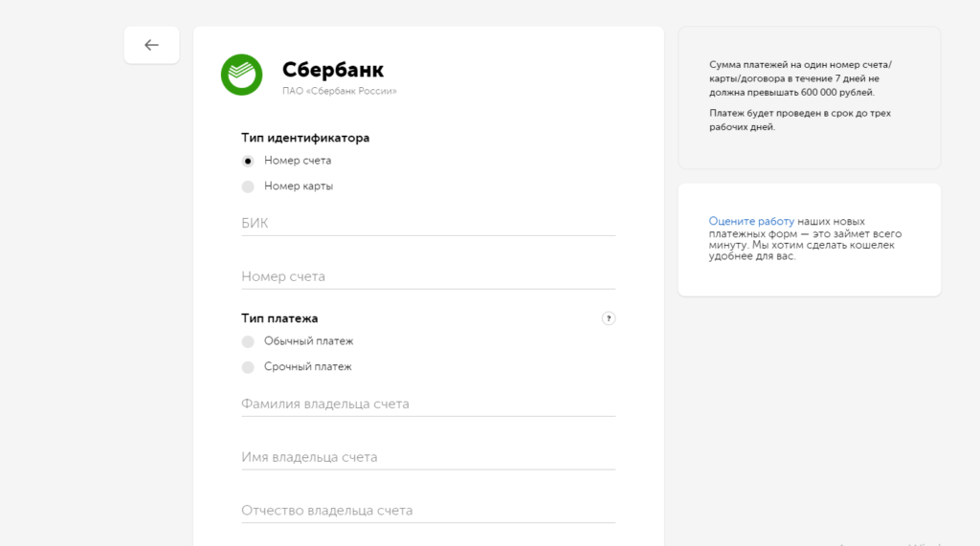980x546 pixels.
Task: Click the "Тип идентификатора" section label
Action: tap(304, 138)
